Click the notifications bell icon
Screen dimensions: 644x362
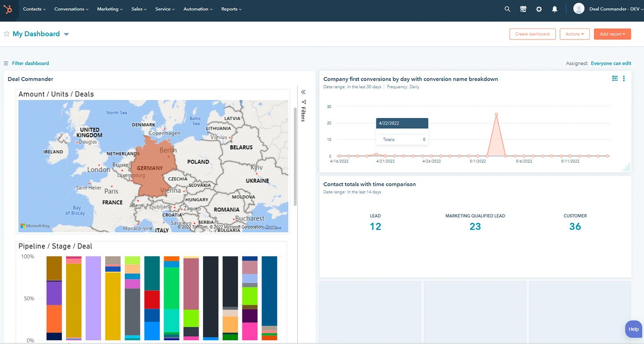[555, 9]
